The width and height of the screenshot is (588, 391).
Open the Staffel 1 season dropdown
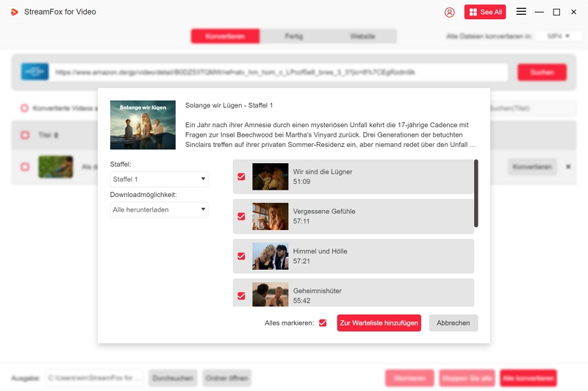(159, 179)
